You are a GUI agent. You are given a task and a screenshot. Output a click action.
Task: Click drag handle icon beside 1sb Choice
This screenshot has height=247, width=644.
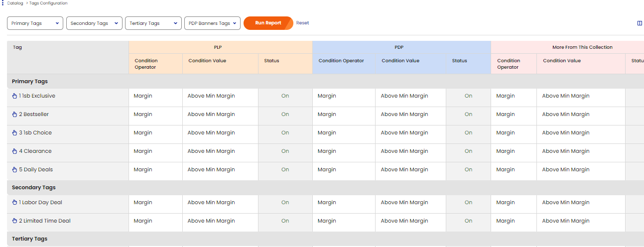[15, 133]
